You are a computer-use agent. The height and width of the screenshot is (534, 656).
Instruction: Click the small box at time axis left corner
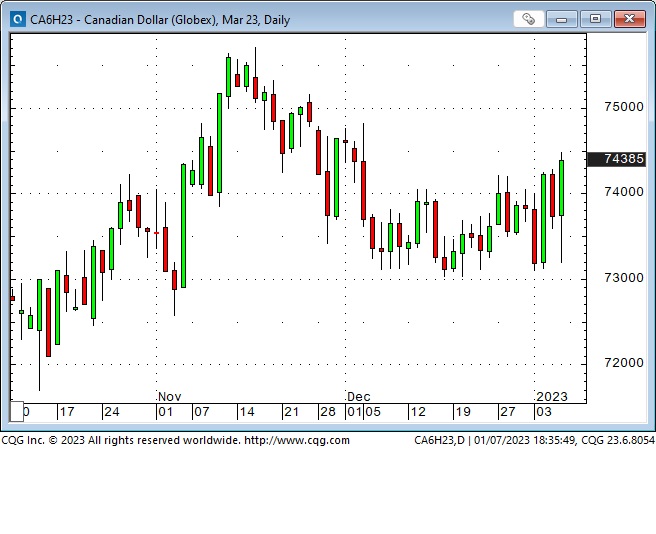17,411
